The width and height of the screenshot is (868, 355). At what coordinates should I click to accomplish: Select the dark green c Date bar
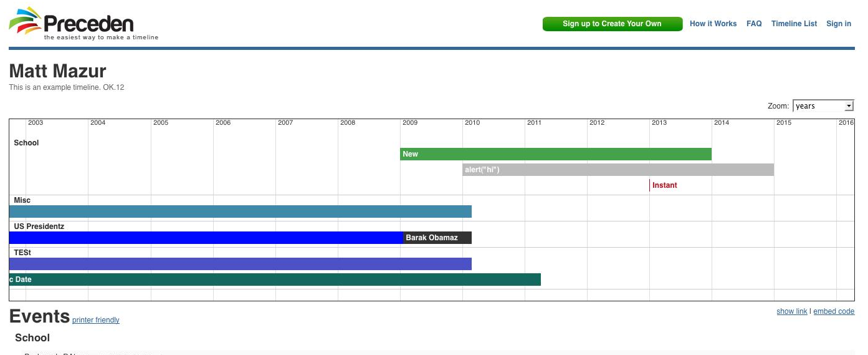274,280
